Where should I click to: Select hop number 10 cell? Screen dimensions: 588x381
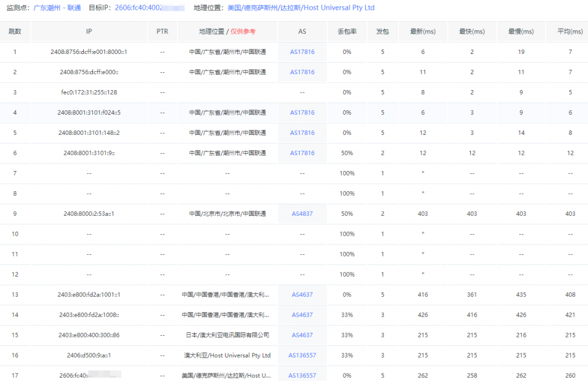(15, 234)
